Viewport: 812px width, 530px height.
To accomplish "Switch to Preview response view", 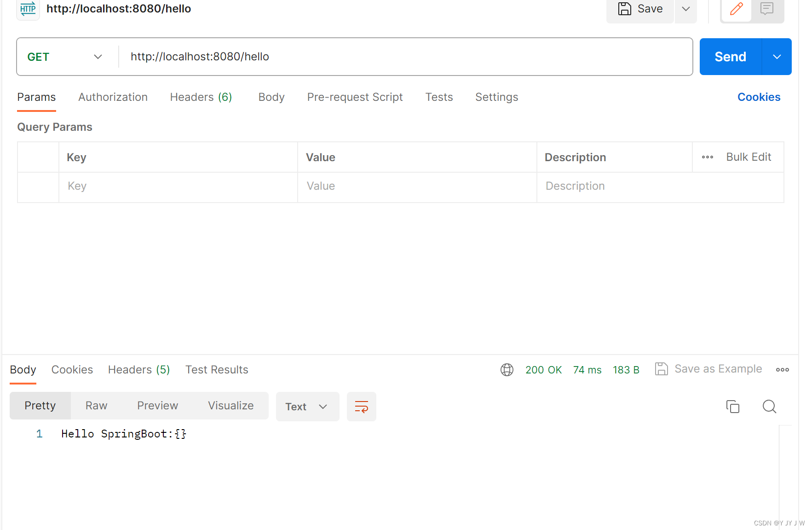I will tap(157, 406).
